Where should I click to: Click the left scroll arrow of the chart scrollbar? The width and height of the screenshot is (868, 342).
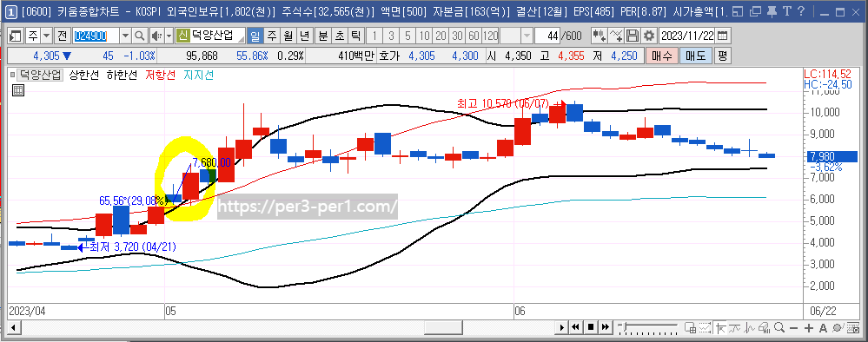click(13, 327)
